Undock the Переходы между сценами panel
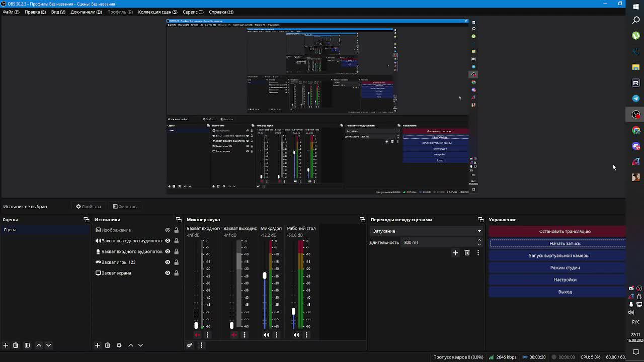The image size is (644, 362). tap(480, 220)
